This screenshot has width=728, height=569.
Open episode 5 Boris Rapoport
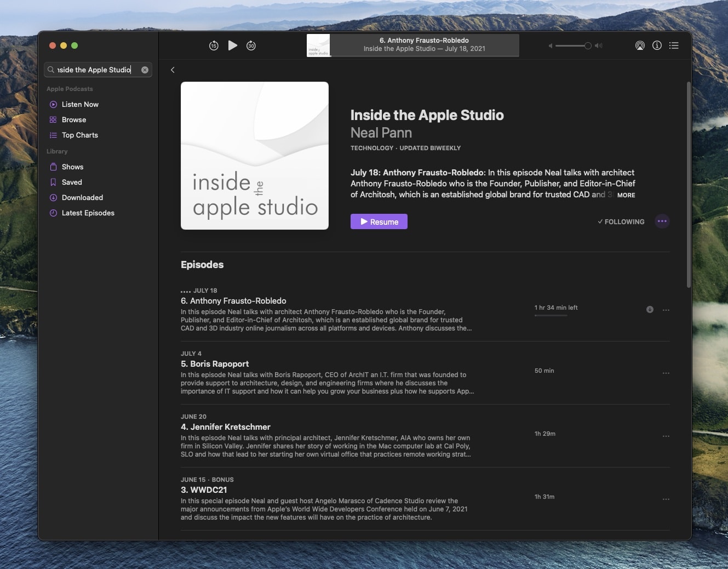pyautogui.click(x=215, y=364)
